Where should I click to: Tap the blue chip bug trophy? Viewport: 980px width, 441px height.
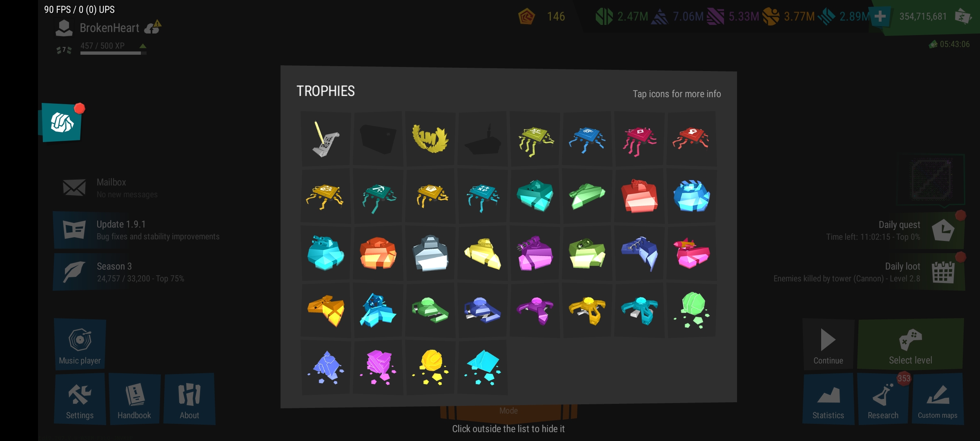click(587, 139)
